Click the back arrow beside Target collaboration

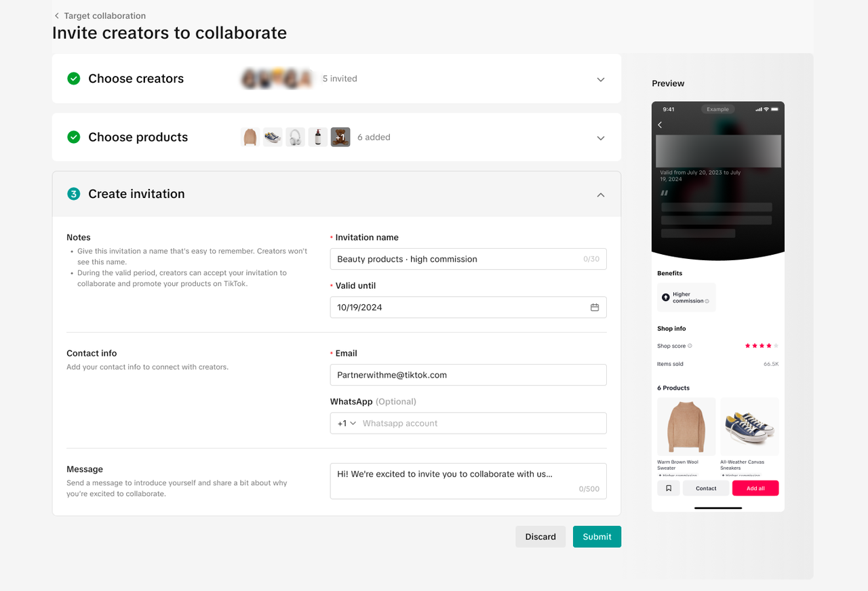click(x=56, y=16)
